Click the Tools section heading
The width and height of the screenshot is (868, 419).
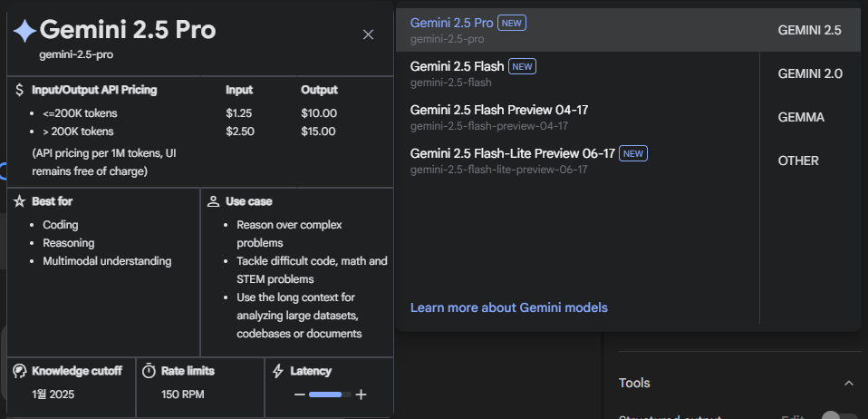[634, 383]
